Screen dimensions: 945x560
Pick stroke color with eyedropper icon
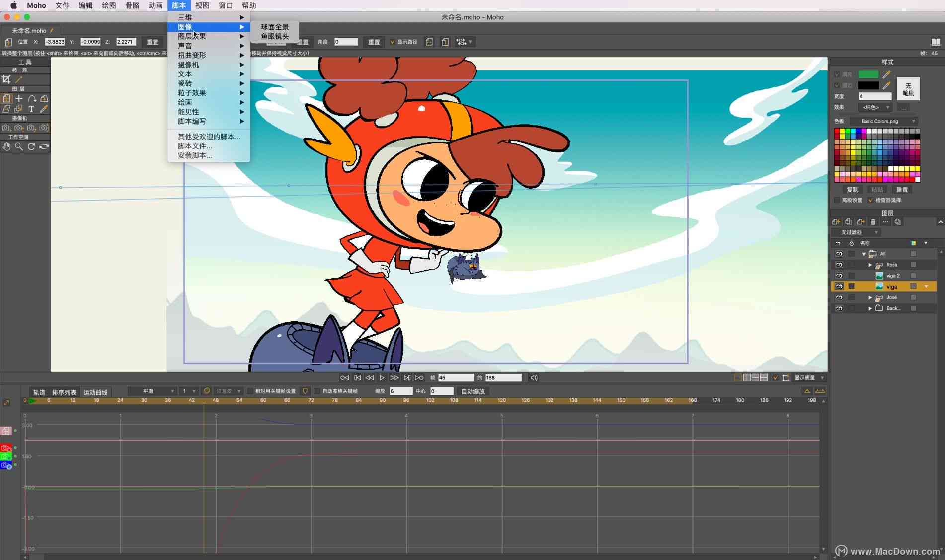[886, 85]
